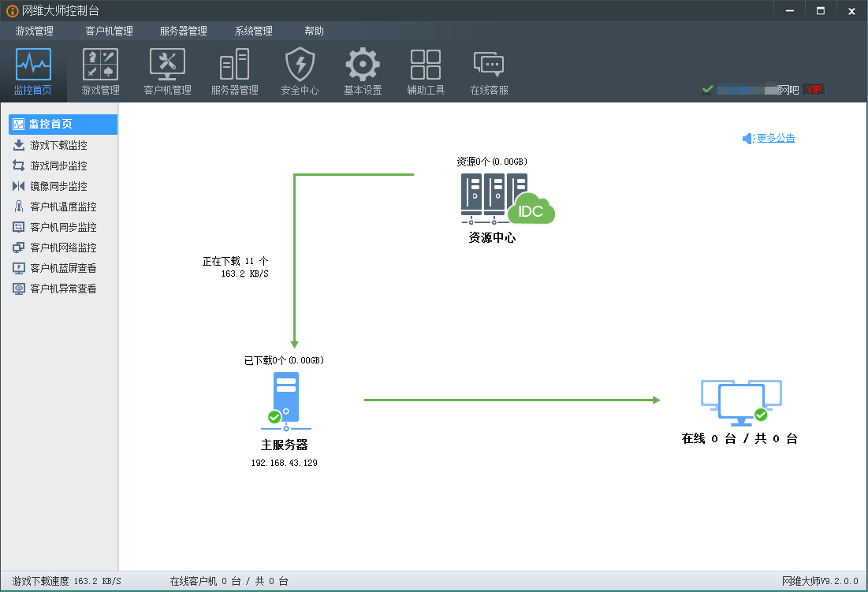Image resolution: width=868 pixels, height=592 pixels.
Task: Open 监控首页 toolbar icon
Action: click(x=33, y=72)
